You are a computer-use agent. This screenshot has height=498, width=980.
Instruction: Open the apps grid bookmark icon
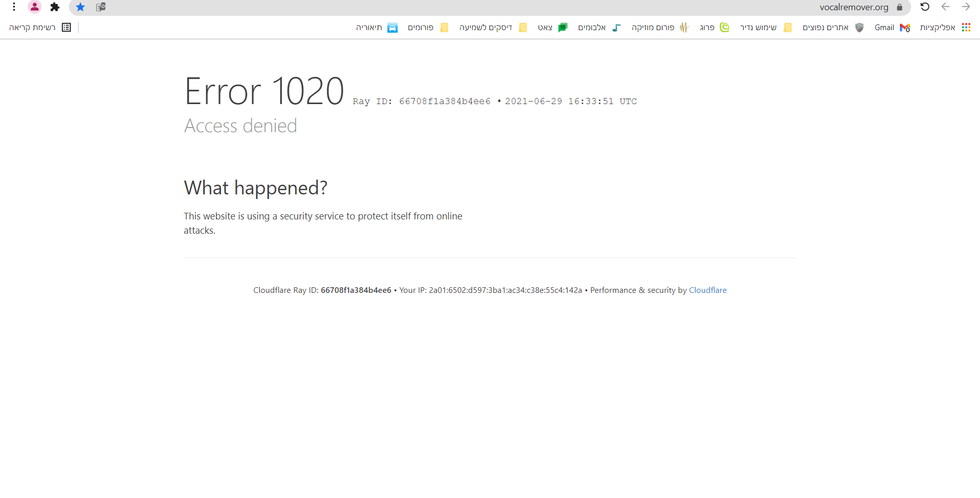[x=966, y=28]
